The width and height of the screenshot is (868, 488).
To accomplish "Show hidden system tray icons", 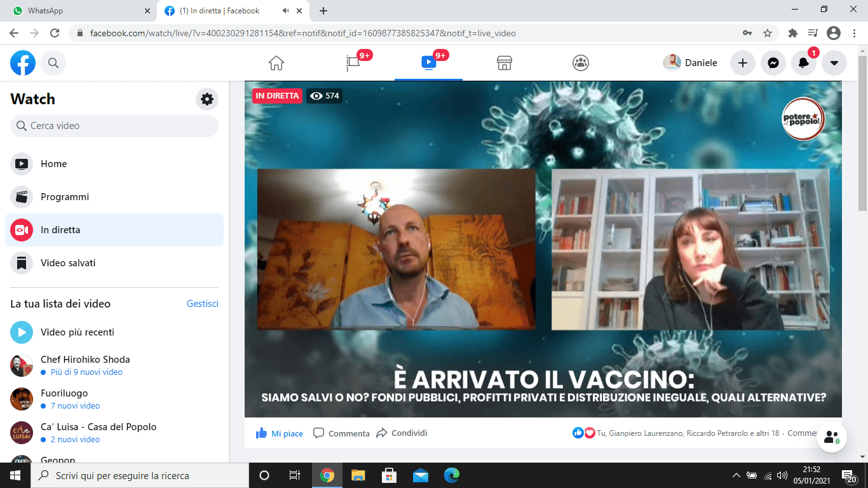I will 736,475.
